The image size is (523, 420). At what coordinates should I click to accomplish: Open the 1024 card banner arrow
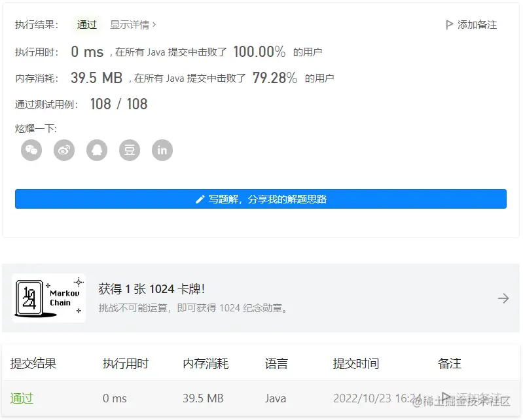tap(503, 298)
